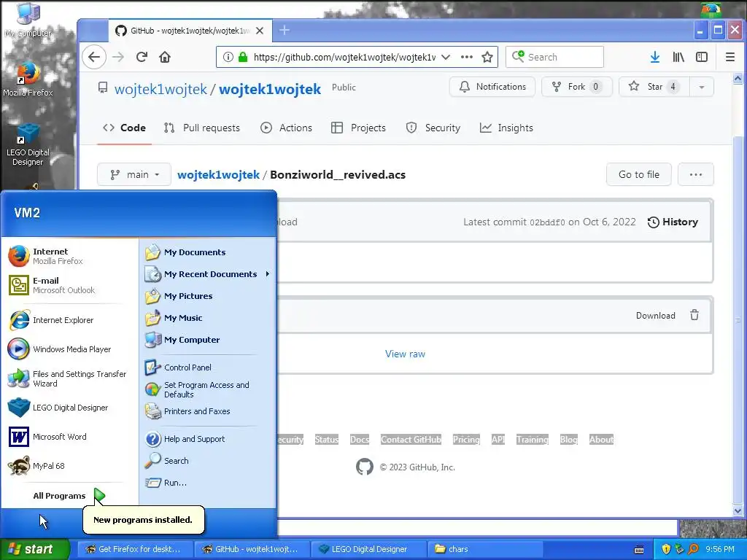This screenshot has height=560, width=747.
Task: Go back with Firefox back arrow
Action: click(x=94, y=57)
